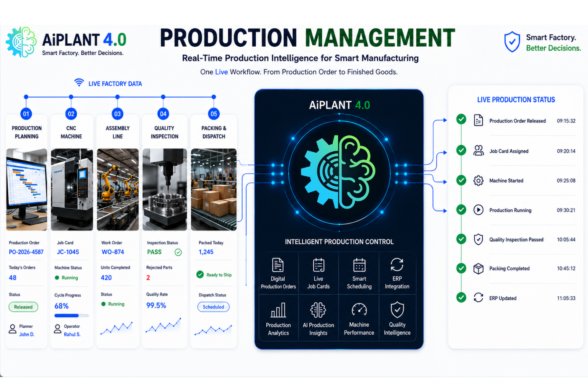This screenshot has width=588, height=392.
Task: Open the Production Analytics bar chart icon
Action: [x=278, y=310]
